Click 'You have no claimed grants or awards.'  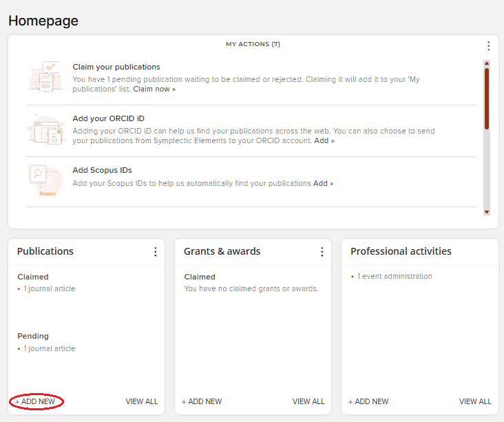(251, 288)
